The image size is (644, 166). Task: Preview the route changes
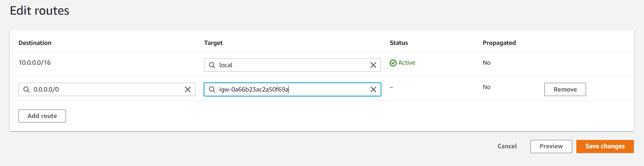(x=551, y=147)
